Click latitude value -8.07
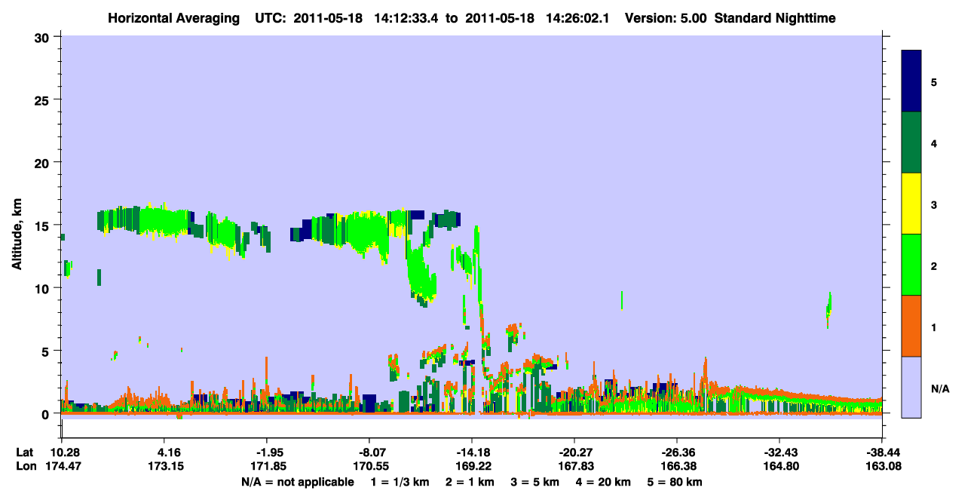 click(369, 452)
